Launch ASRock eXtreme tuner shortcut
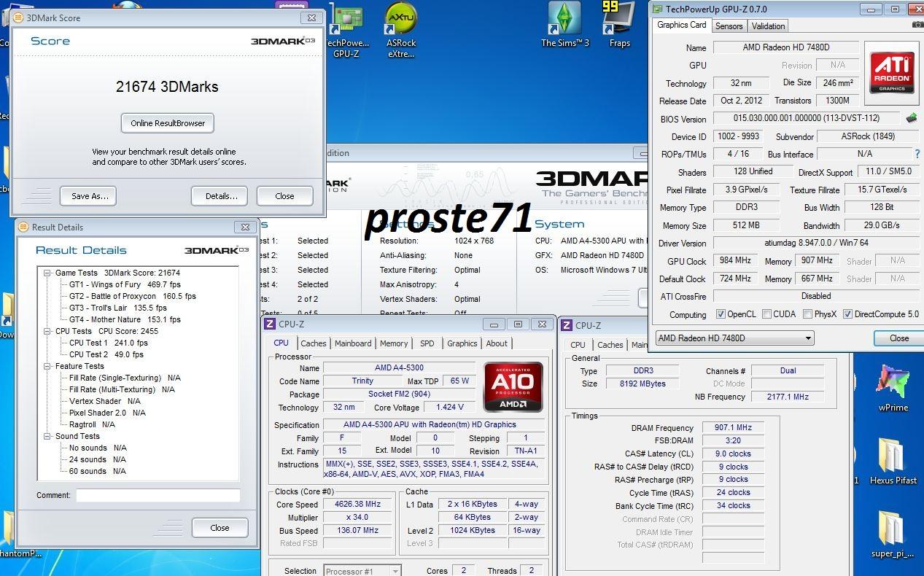 pos(401,31)
